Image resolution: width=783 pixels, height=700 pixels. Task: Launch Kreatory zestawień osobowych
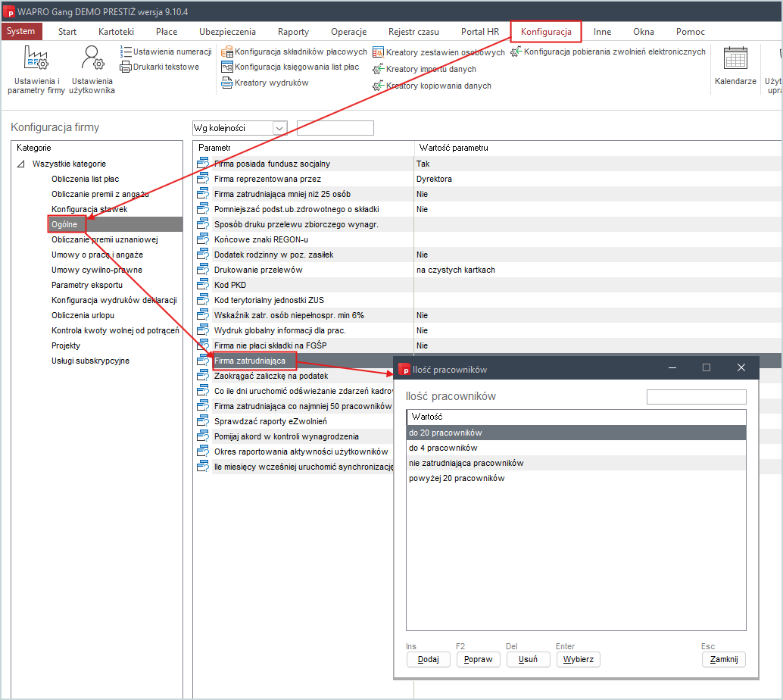438,52
